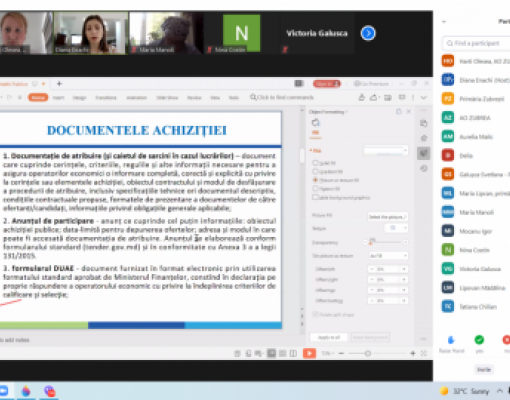The image size is (510, 400).
Task: Click the share icon in the ribbon
Action: (x=362, y=97)
